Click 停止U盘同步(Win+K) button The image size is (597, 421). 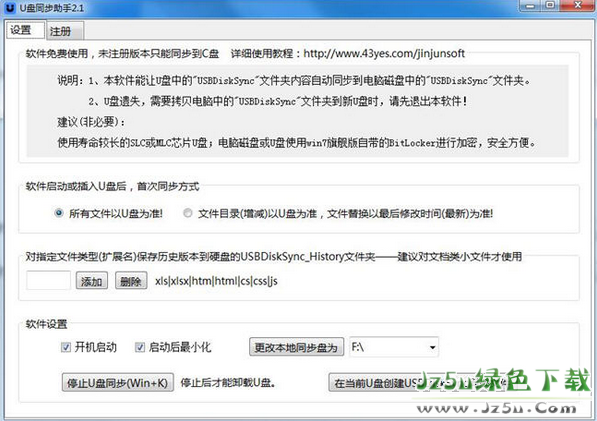coord(118,383)
